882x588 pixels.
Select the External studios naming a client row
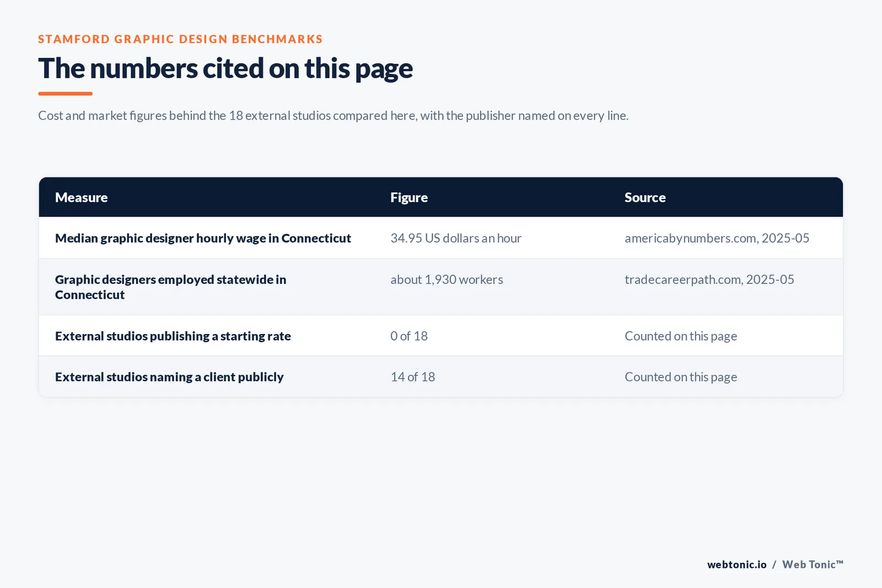pos(441,377)
